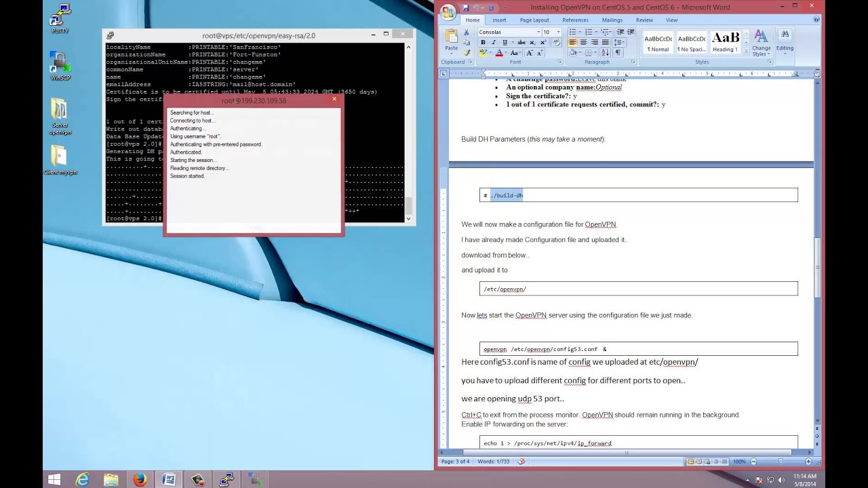The height and width of the screenshot is (488, 868).
Task: Click the text highlight color button
Action: pos(483,53)
